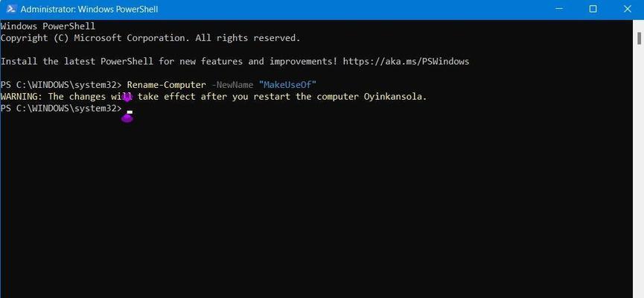
Task: Click the last PS C:\WINDOWS\system32 prompt
Action: pos(61,109)
